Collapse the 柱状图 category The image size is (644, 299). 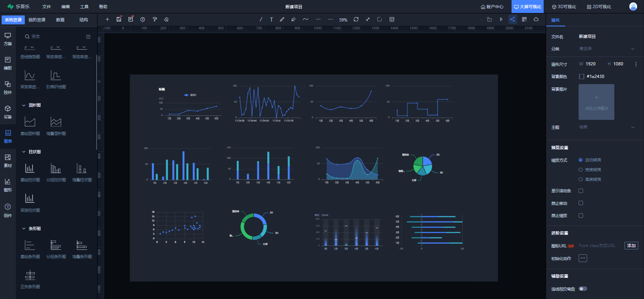[24, 152]
